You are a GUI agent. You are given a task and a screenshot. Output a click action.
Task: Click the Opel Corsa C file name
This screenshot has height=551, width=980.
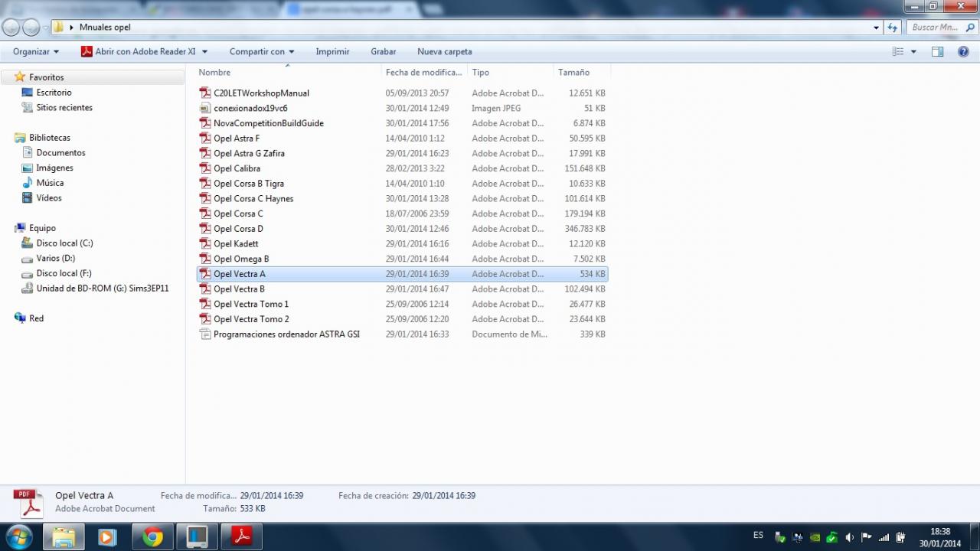(238, 214)
